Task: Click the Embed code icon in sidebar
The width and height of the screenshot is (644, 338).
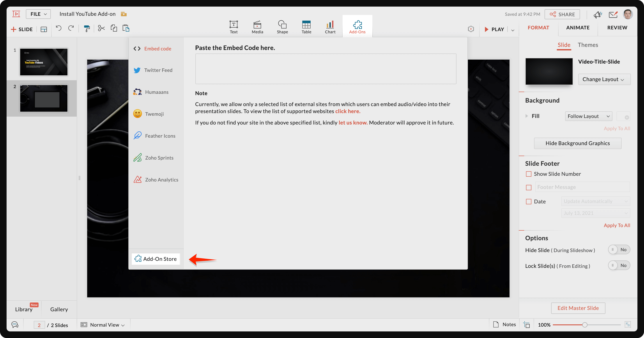Action: click(x=137, y=48)
